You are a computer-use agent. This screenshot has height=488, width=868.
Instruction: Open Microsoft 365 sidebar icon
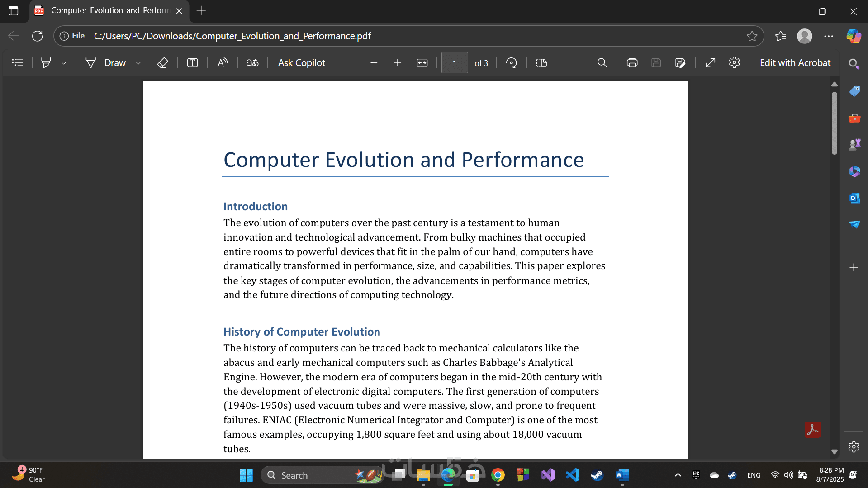[854, 171]
